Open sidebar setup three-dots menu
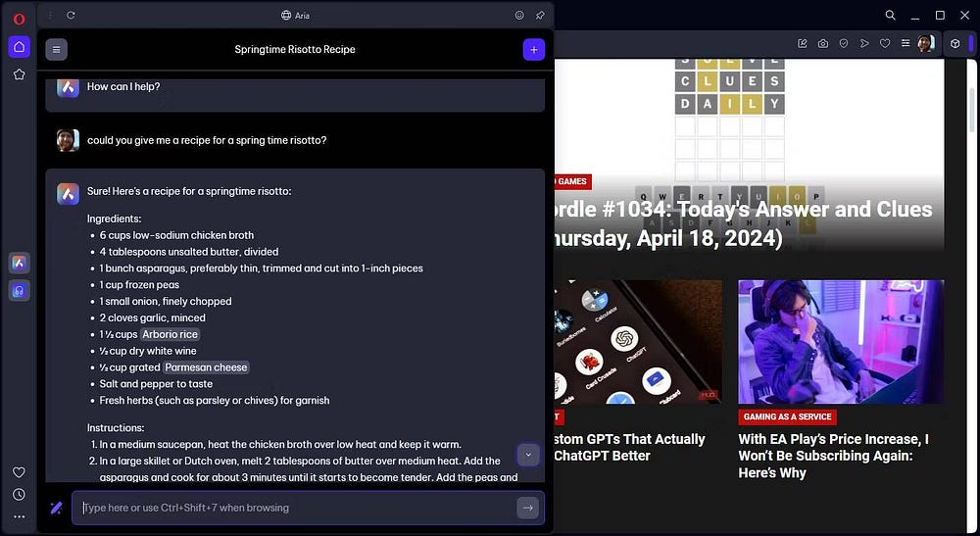 pos(19,516)
